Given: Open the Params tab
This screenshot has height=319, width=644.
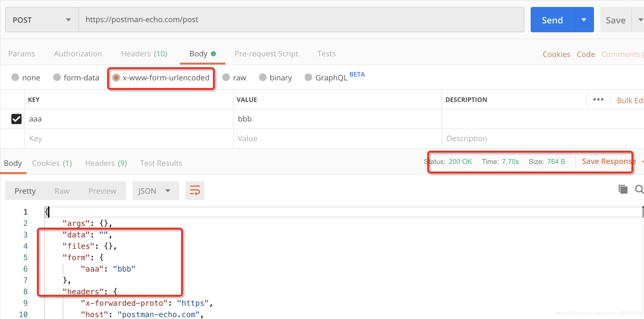Looking at the screenshot, I should (x=22, y=53).
